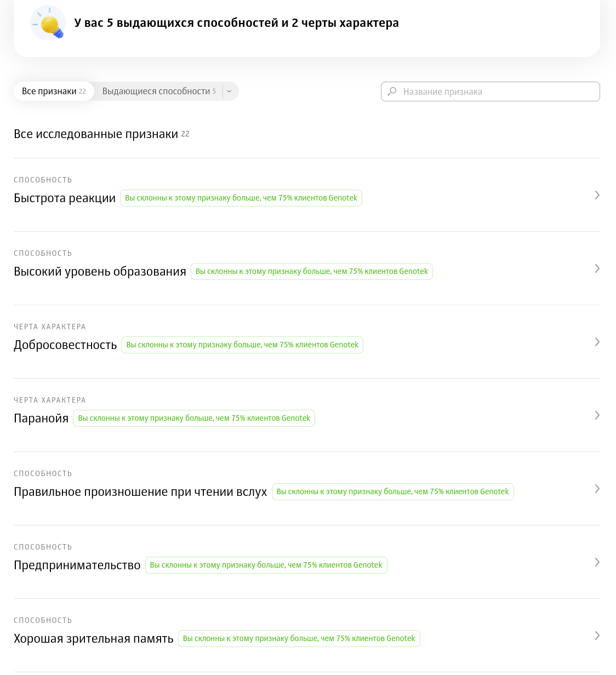Viewport: 616px width, 675px height.
Task: Expand 'Высокий уровень образования' row chevron
Action: click(597, 268)
